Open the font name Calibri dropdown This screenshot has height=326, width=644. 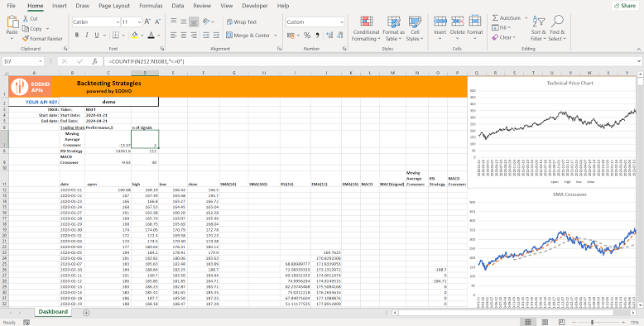tap(118, 22)
